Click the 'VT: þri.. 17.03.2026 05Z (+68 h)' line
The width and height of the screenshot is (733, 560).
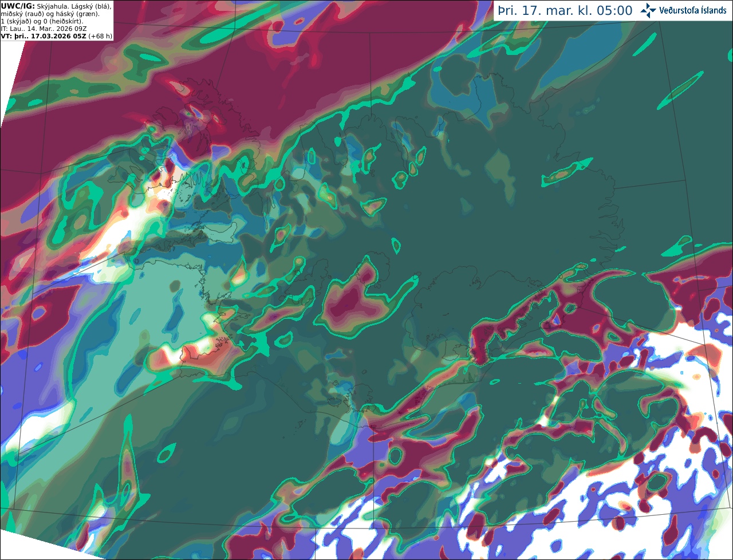57,36
